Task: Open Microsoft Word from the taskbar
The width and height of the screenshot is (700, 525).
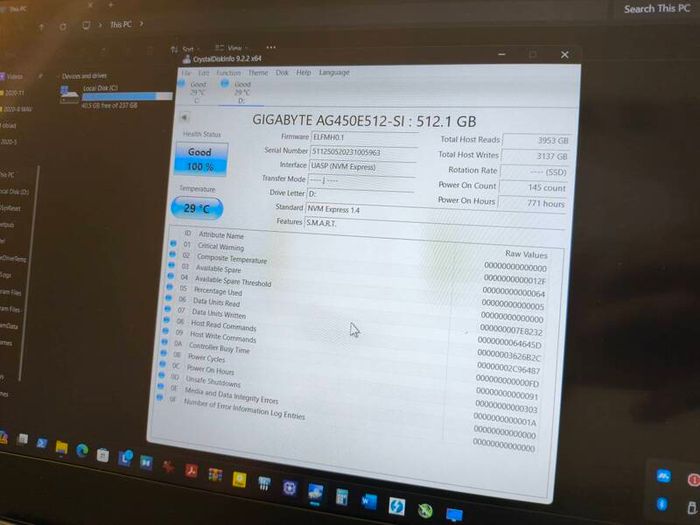Action: [x=369, y=501]
